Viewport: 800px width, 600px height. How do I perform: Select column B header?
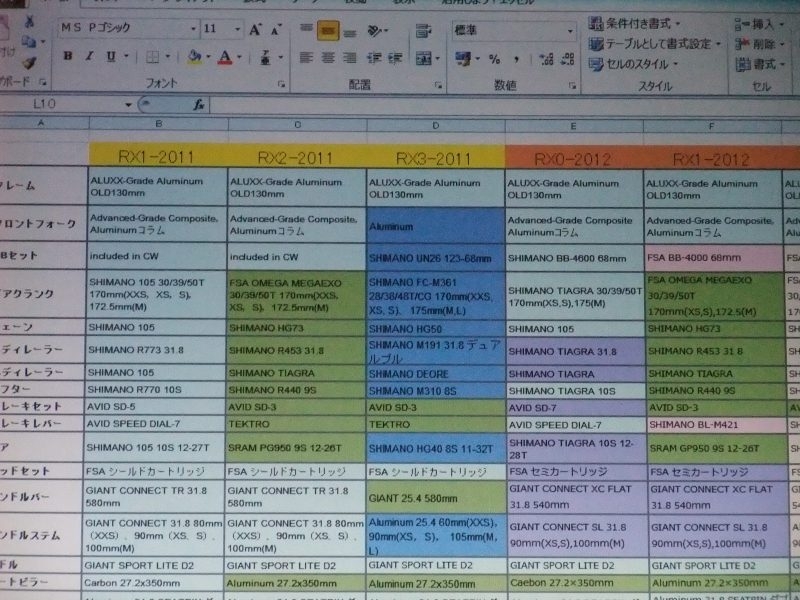pyautogui.click(x=159, y=123)
